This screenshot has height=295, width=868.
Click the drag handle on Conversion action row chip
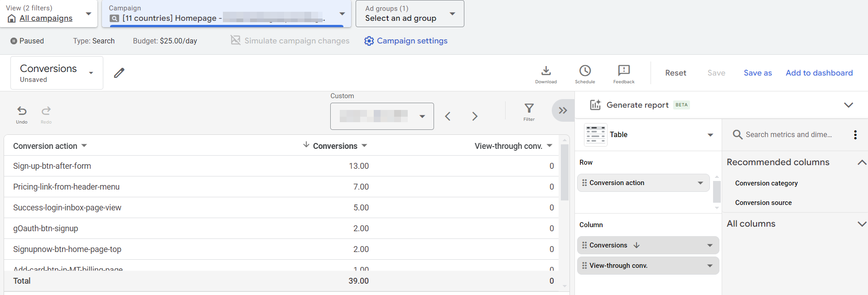click(584, 183)
